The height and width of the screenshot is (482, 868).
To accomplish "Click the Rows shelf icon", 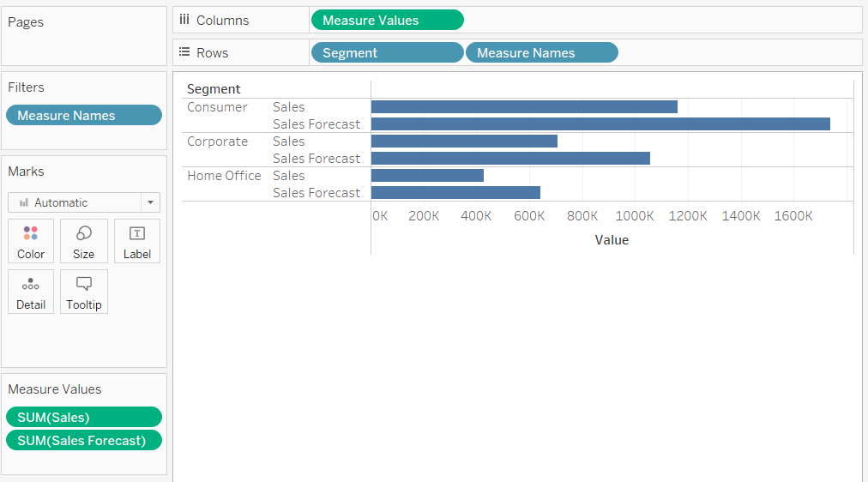I will [x=184, y=52].
